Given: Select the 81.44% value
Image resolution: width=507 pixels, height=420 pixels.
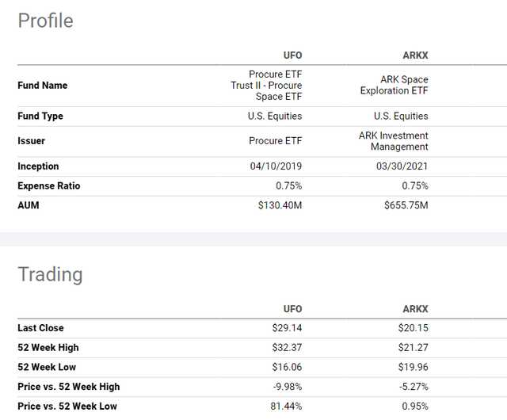Looking at the screenshot, I should [x=286, y=407].
